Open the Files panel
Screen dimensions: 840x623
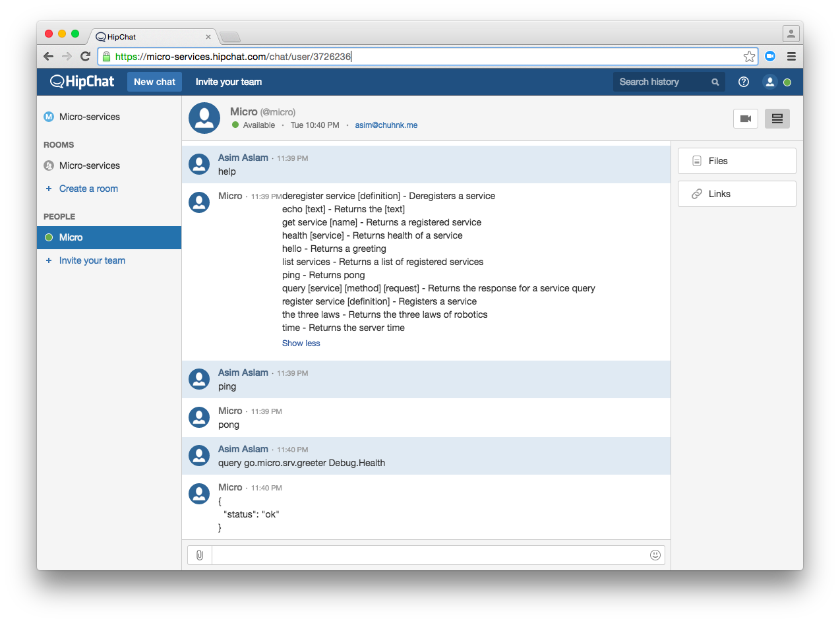[737, 161]
